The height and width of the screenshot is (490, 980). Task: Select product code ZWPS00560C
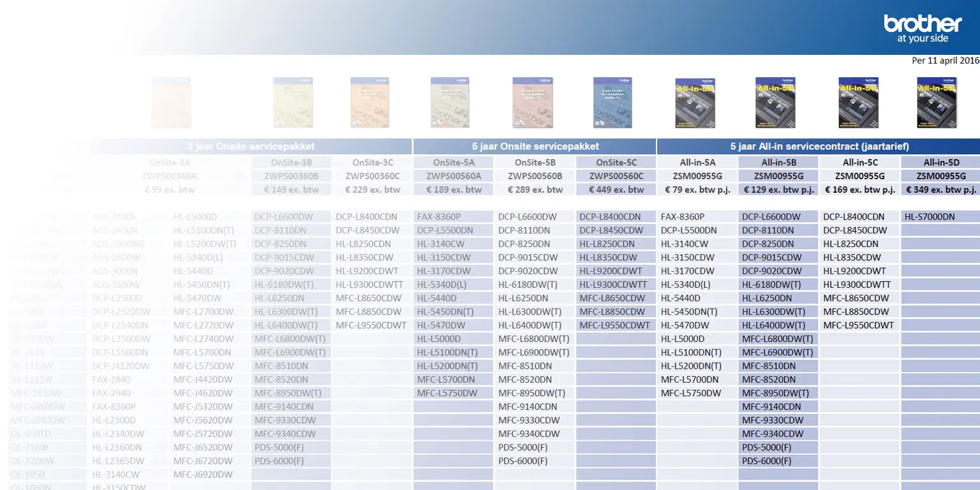616,176
